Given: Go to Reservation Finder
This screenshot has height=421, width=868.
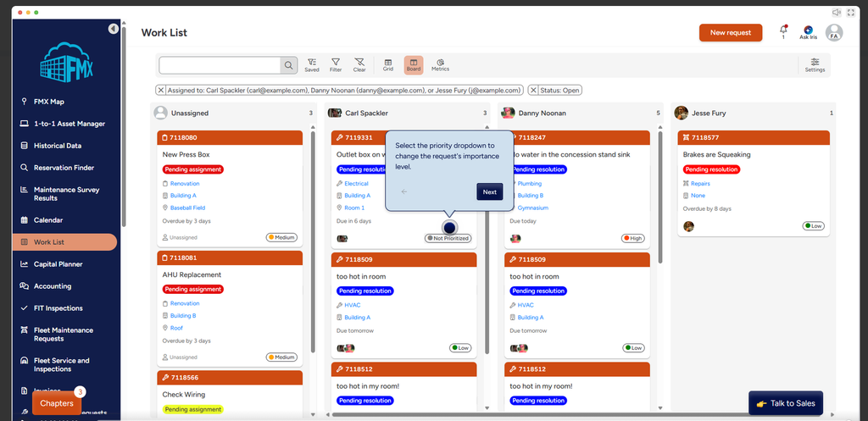Looking at the screenshot, I should (64, 168).
